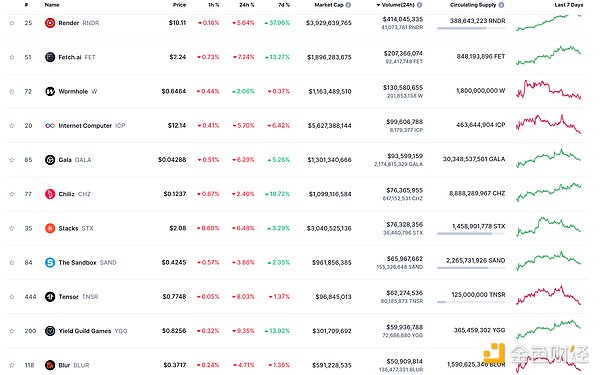Open the Wormhole 7-day price chart
Image resolution: width=600 pixels, height=375 pixels.
548,90
